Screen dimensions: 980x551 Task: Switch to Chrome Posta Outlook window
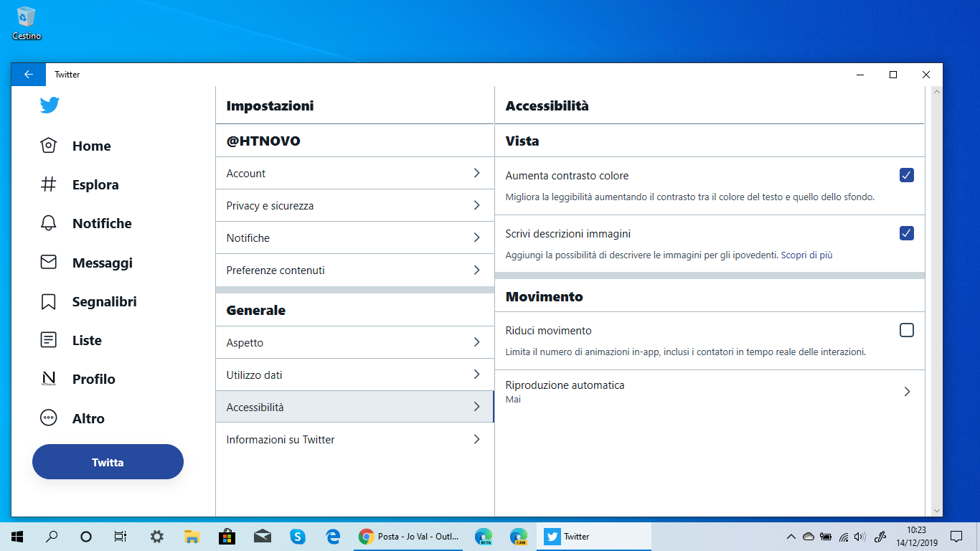pos(409,536)
